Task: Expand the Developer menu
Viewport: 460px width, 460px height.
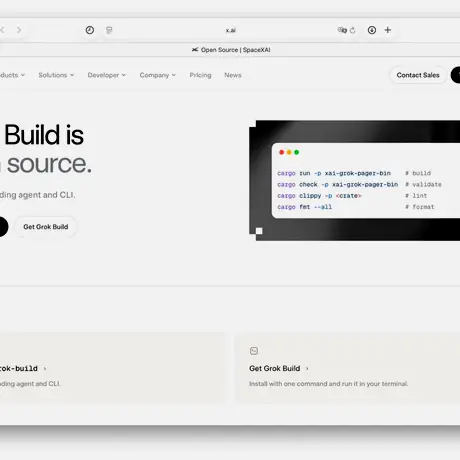Action: [x=107, y=75]
